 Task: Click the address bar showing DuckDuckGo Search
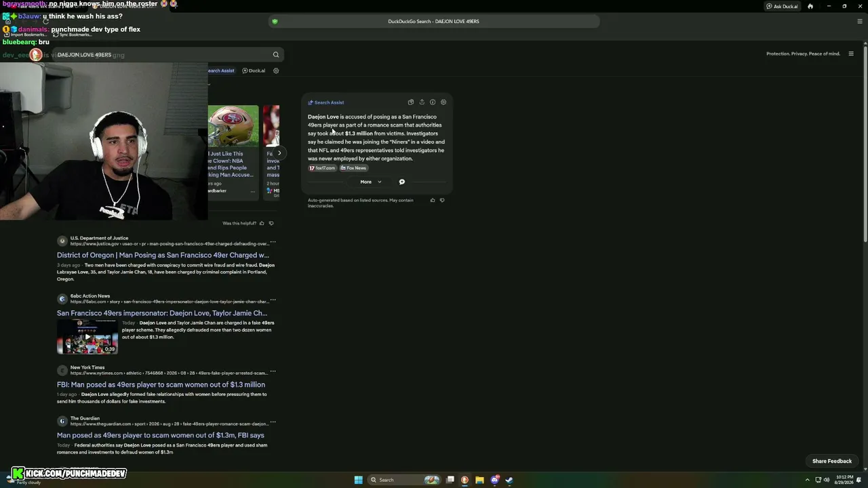click(434, 22)
